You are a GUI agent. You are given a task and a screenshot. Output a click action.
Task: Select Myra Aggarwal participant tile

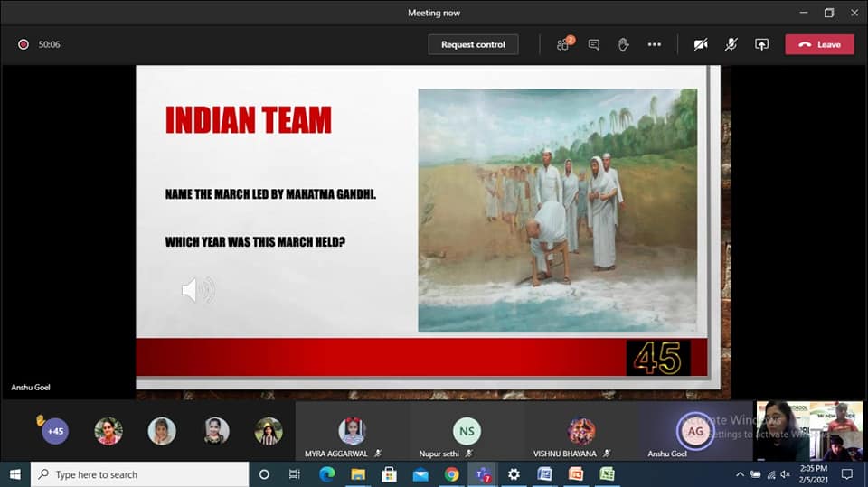point(353,432)
